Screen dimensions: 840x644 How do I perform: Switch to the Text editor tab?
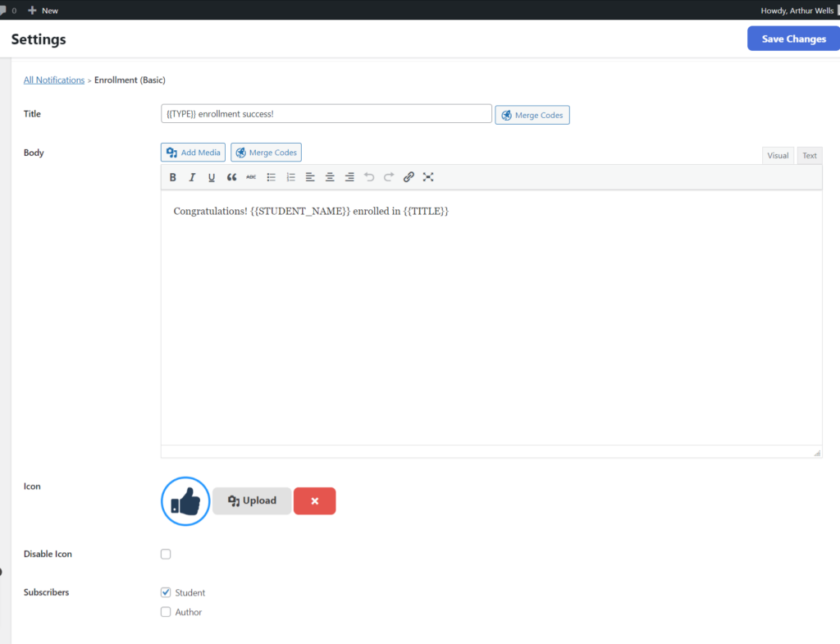810,155
